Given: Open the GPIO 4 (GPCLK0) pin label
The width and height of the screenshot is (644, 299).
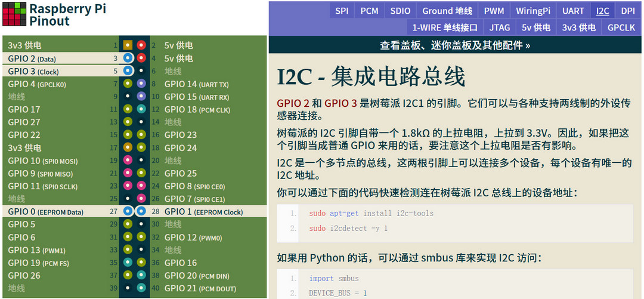Looking at the screenshot, I should [x=36, y=84].
